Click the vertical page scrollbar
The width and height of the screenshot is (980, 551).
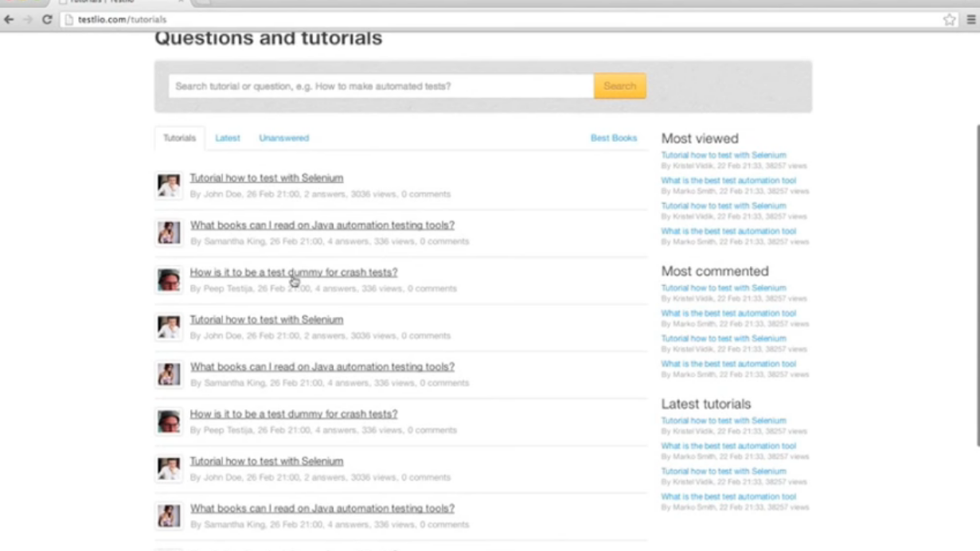[x=977, y=285]
